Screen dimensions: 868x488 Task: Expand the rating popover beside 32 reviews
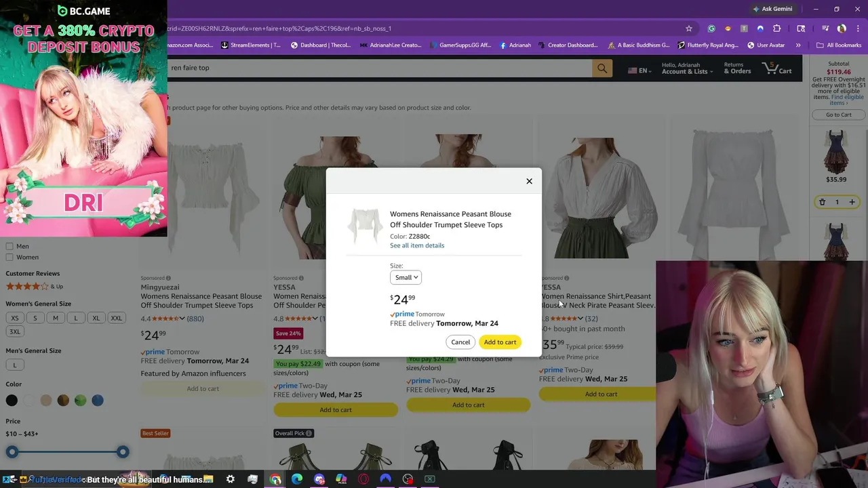click(x=580, y=319)
